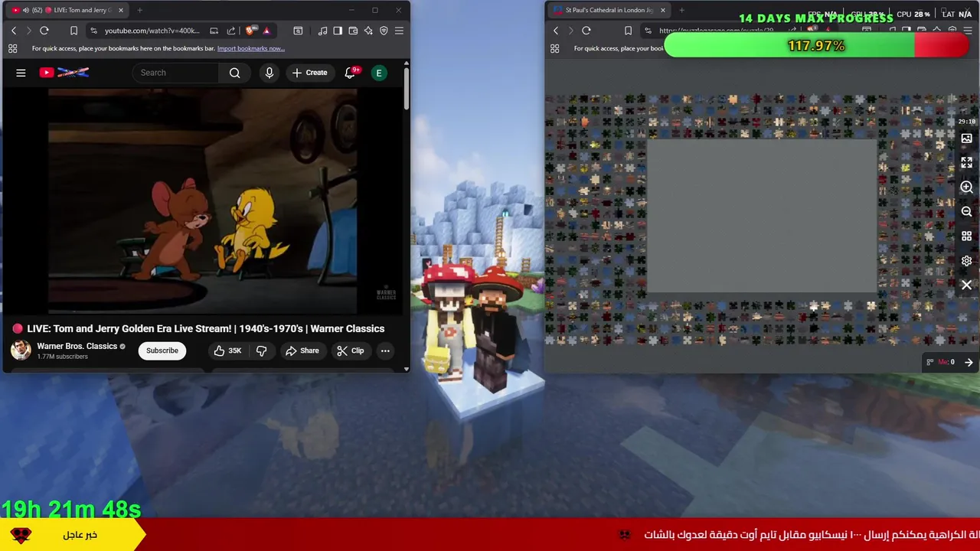Open a new tab in YouTube window
The height and width of the screenshot is (551, 980).
coord(139,10)
